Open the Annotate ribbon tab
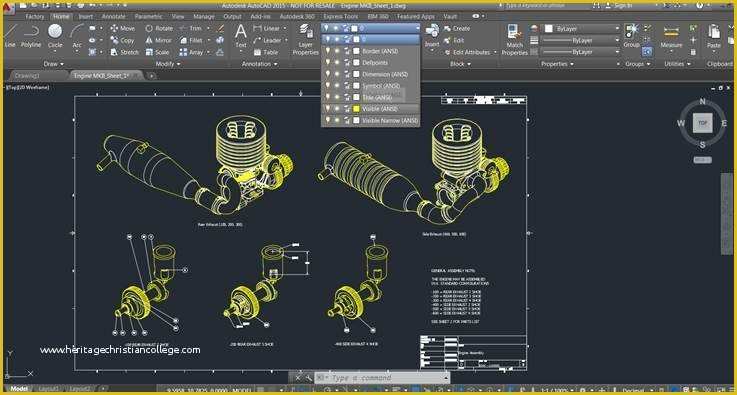The image size is (737, 395). click(113, 16)
